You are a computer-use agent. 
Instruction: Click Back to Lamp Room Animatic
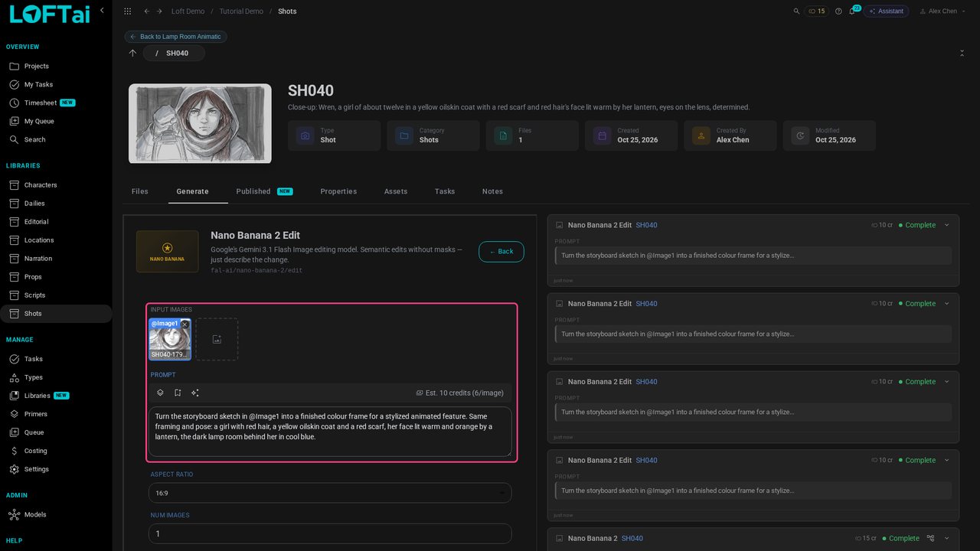point(176,37)
